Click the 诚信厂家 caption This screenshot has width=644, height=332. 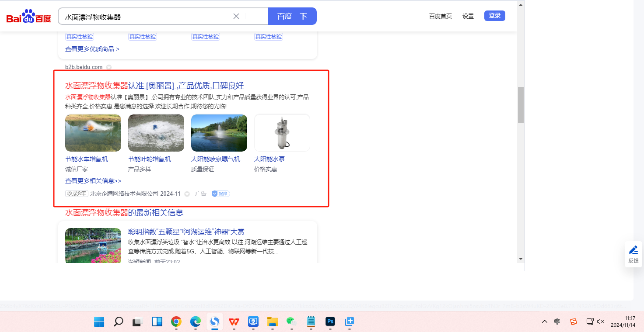(x=77, y=169)
